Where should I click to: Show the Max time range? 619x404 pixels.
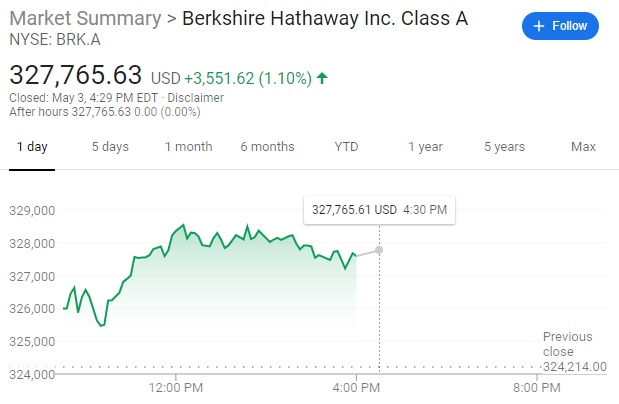pos(583,147)
